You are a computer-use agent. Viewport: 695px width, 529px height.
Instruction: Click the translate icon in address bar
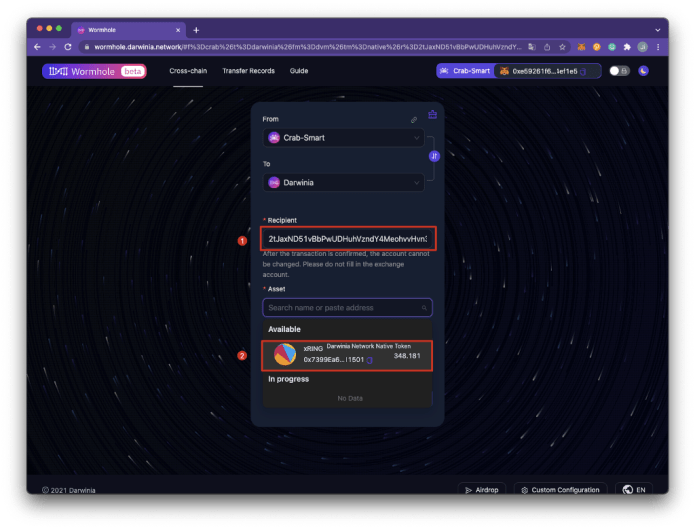click(x=532, y=47)
